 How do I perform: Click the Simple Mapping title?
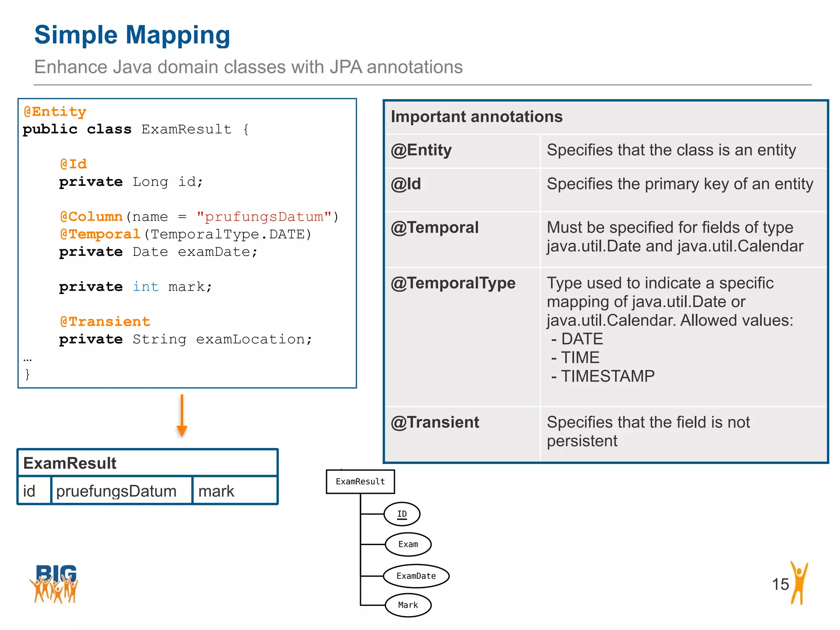132,35
